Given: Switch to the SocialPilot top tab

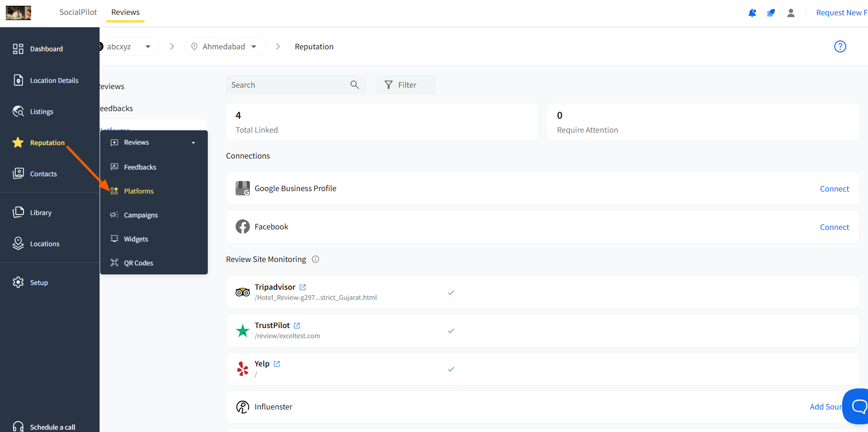Looking at the screenshot, I should (78, 12).
